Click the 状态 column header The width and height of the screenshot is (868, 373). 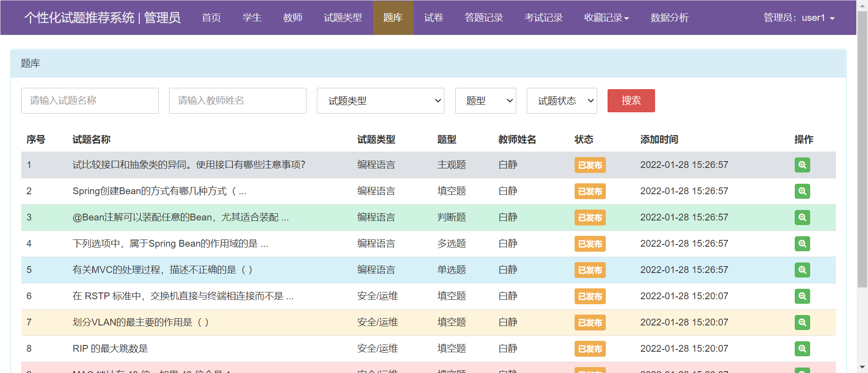point(584,139)
